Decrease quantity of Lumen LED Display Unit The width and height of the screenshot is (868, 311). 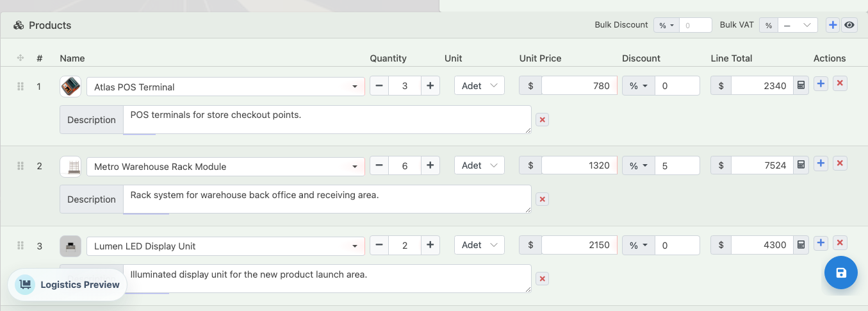pos(379,245)
